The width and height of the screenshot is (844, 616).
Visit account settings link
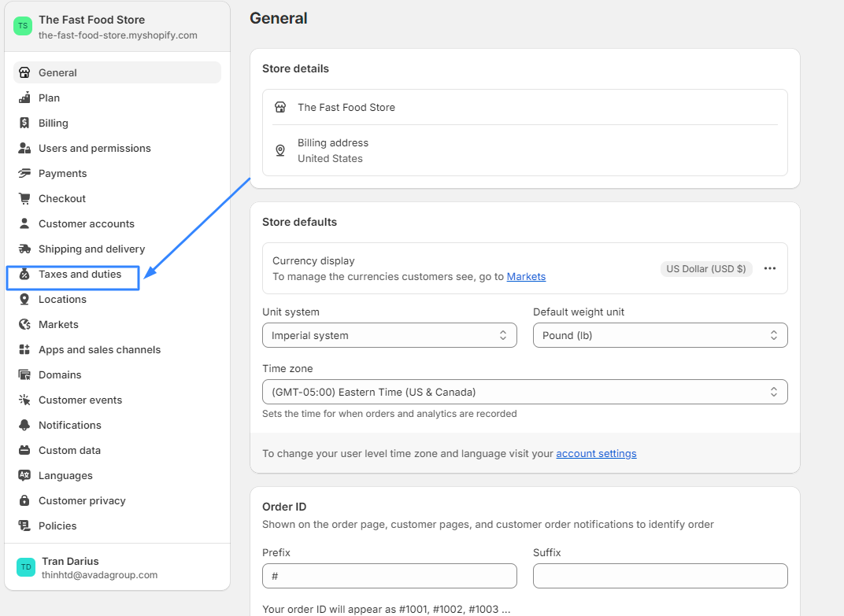(x=596, y=453)
